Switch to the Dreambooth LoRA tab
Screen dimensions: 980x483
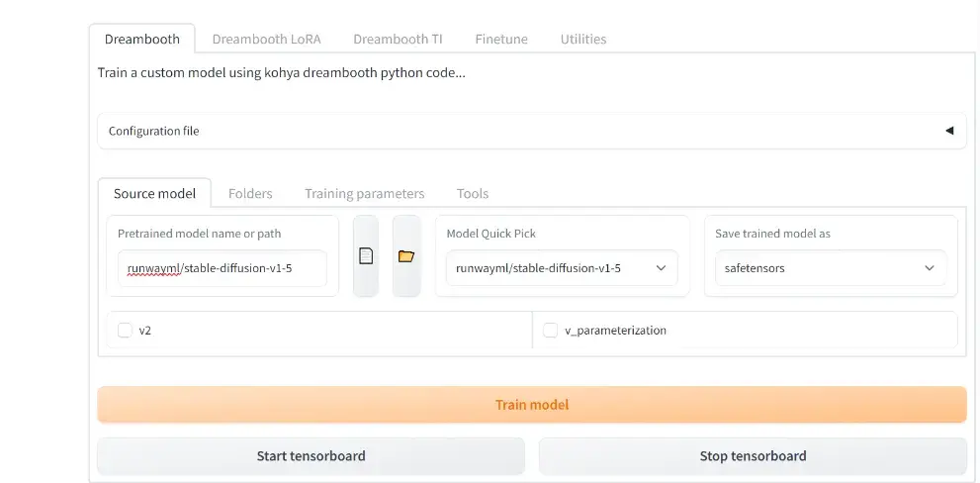pos(266,40)
